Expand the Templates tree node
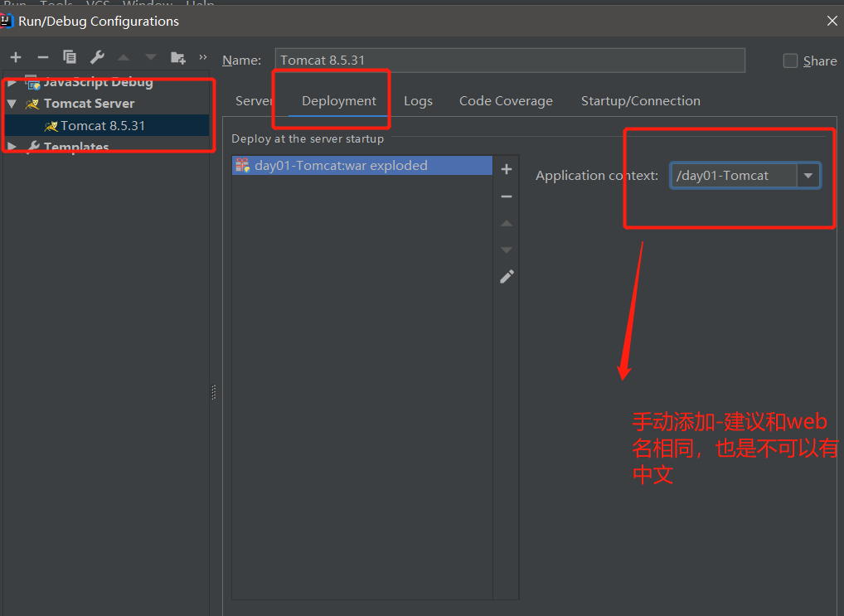The width and height of the screenshot is (844, 616). point(12,147)
